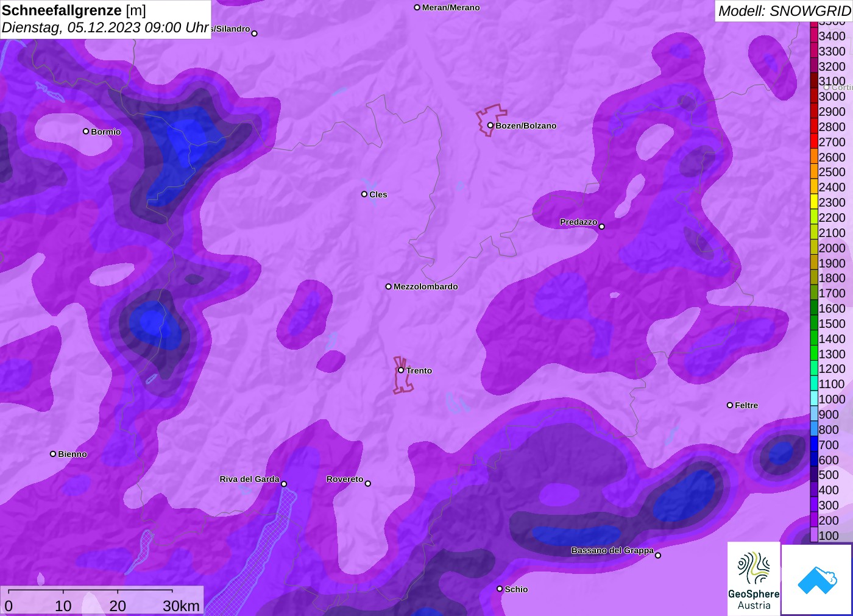
Task: Click the legend value '1200'
Action: point(832,369)
